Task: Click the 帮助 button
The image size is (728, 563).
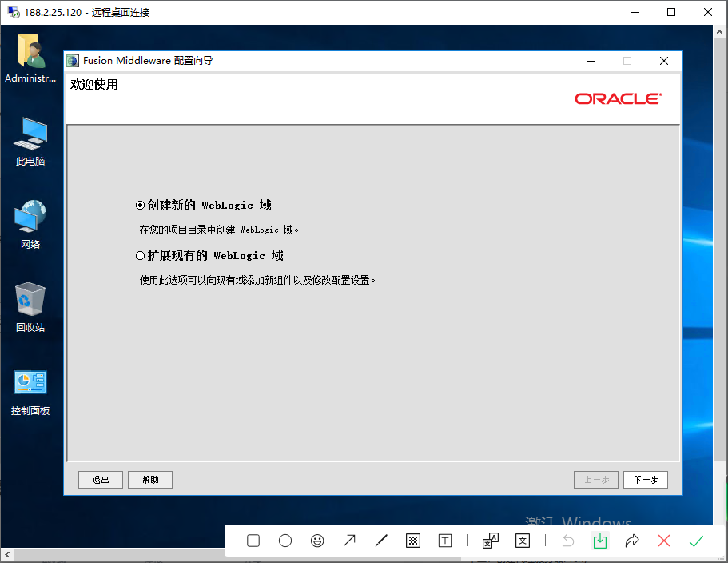Action: [150, 480]
